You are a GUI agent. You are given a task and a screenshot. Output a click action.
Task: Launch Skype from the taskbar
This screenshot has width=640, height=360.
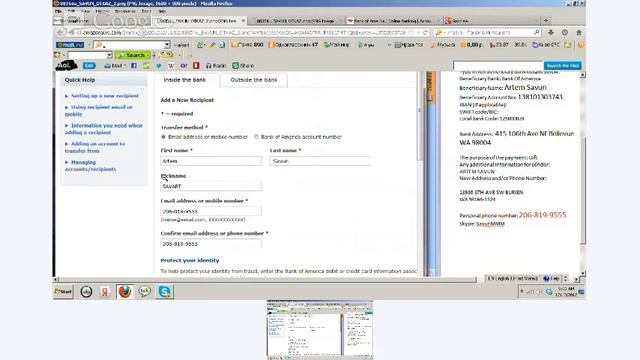[164, 291]
